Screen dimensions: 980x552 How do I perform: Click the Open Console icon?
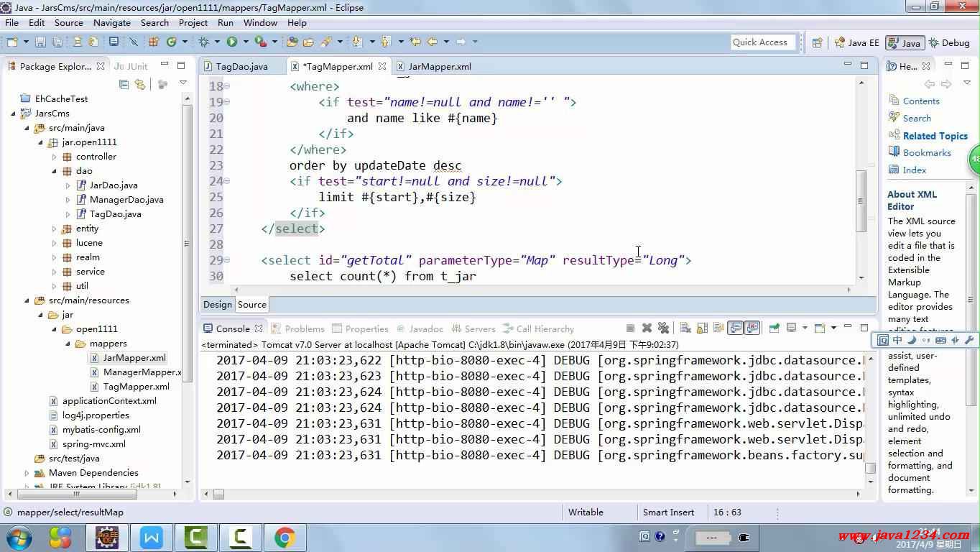pyautogui.click(x=819, y=328)
